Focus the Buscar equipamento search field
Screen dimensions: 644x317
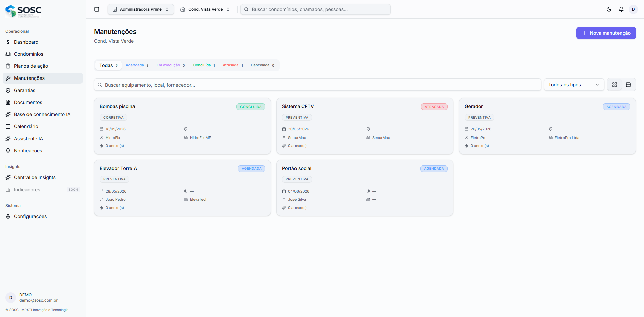318,85
